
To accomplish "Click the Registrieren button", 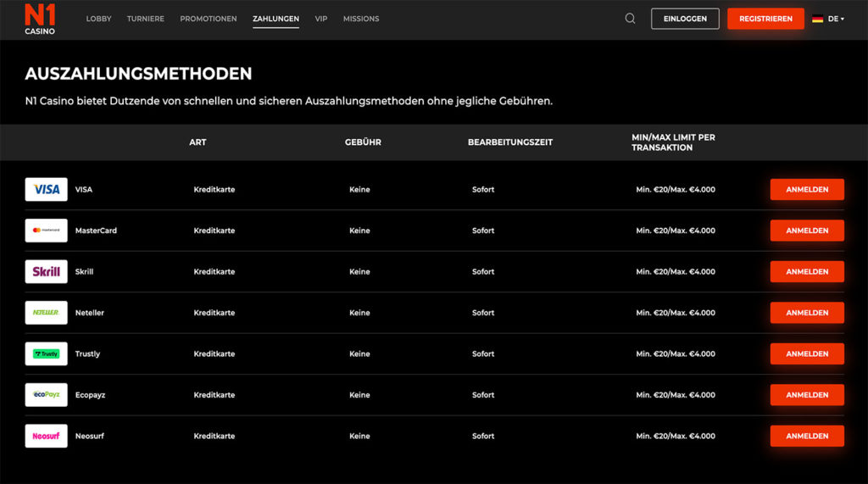I will click(x=765, y=19).
